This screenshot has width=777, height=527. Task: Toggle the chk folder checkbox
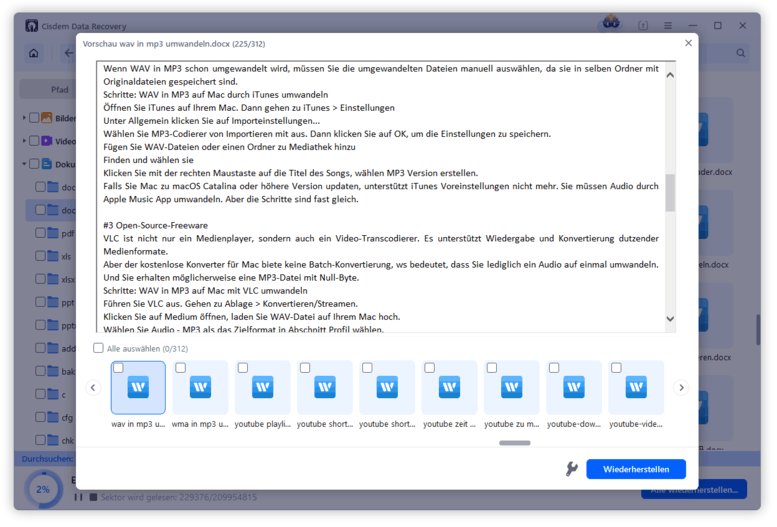click(x=41, y=440)
